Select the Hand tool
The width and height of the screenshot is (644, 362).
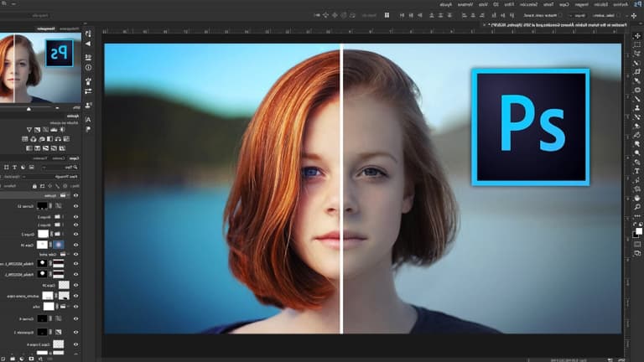(x=637, y=198)
